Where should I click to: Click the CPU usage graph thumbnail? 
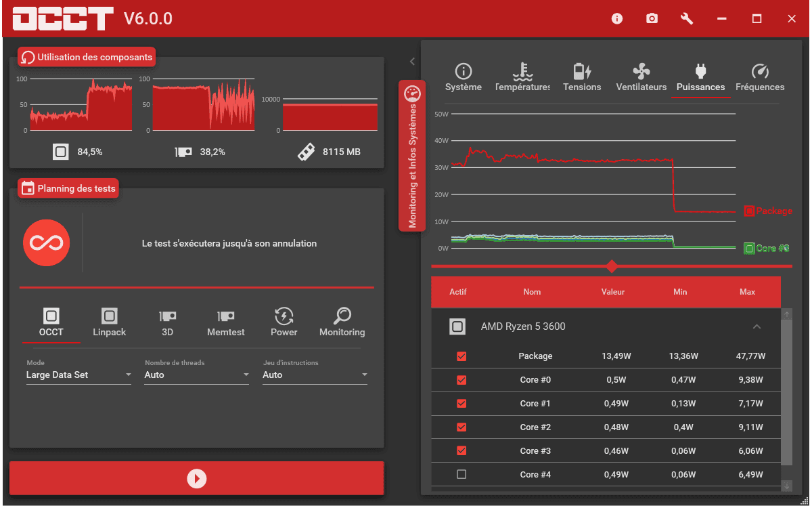coord(81,105)
